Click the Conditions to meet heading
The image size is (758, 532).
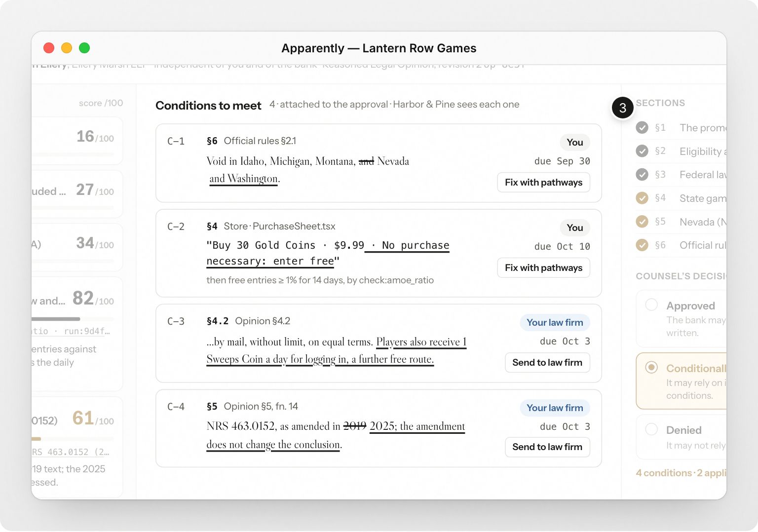coord(208,106)
